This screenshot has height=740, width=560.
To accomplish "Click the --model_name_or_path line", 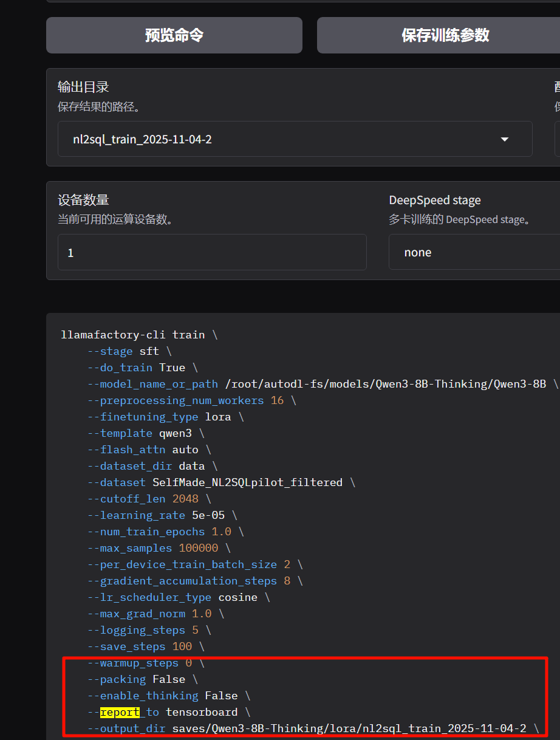I will pos(323,384).
